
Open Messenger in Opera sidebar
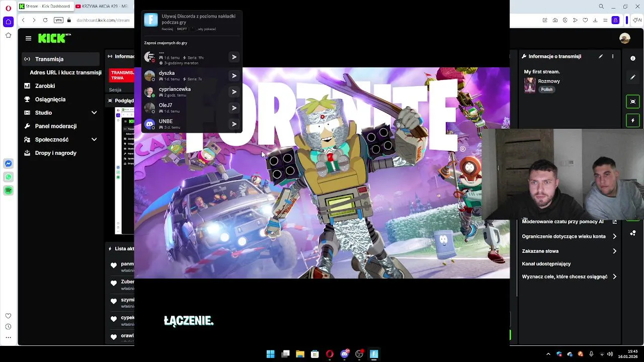8,163
